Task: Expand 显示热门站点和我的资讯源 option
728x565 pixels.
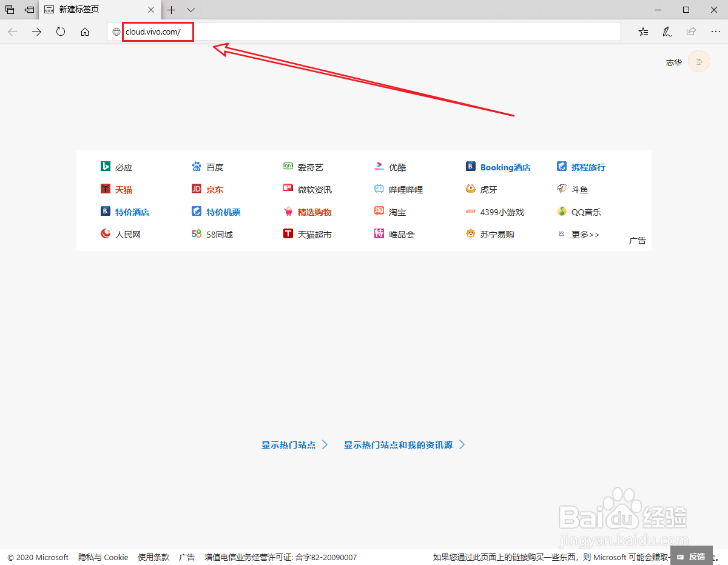Action: (x=405, y=445)
